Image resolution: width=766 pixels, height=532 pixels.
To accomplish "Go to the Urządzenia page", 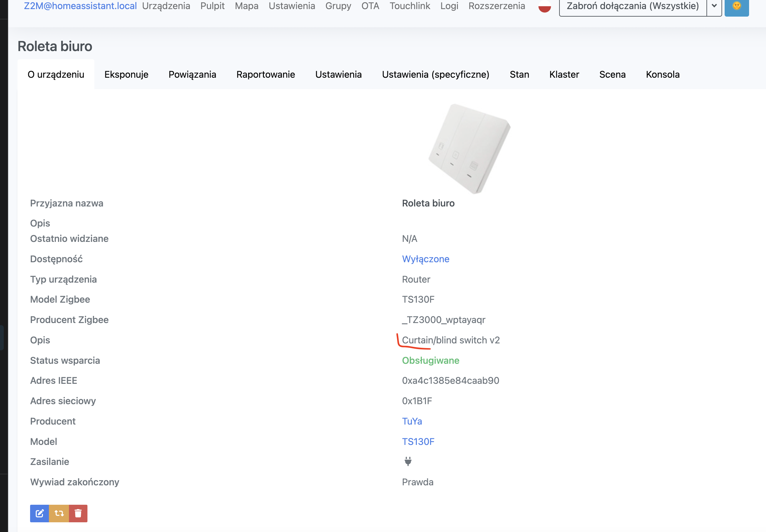I will click(167, 6).
